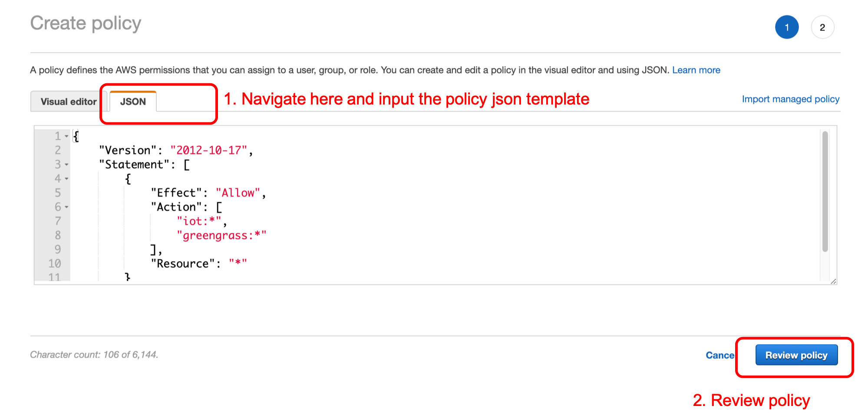The height and width of the screenshot is (419, 868).
Task: Select the JSON tab
Action: (x=133, y=101)
